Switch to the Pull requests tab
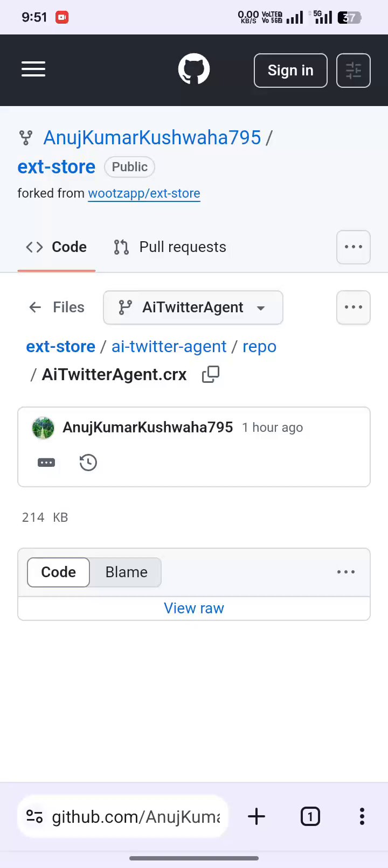 [170, 247]
